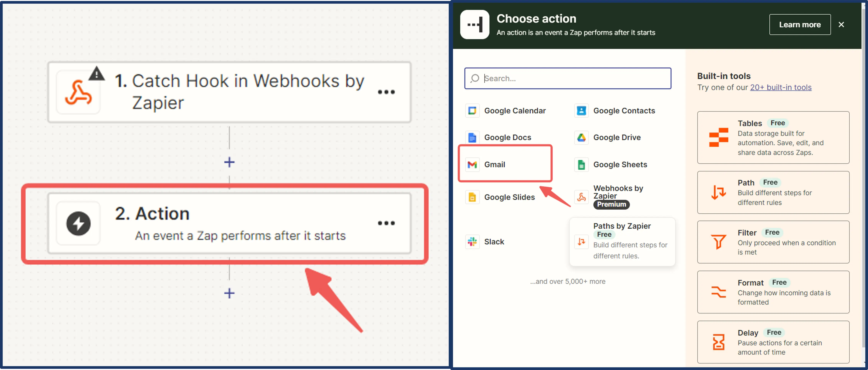The height and width of the screenshot is (370, 868).
Task: Choose Webhooks by Zapier label
Action: 618,192
